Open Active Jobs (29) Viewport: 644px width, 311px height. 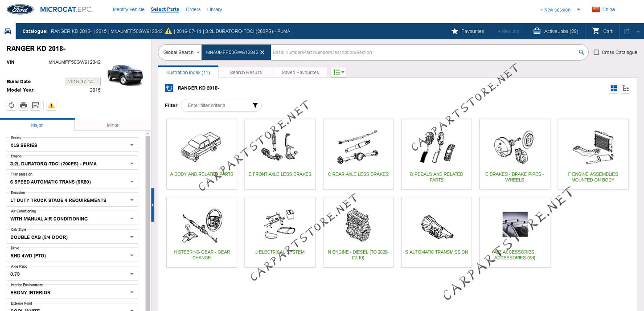556,31
